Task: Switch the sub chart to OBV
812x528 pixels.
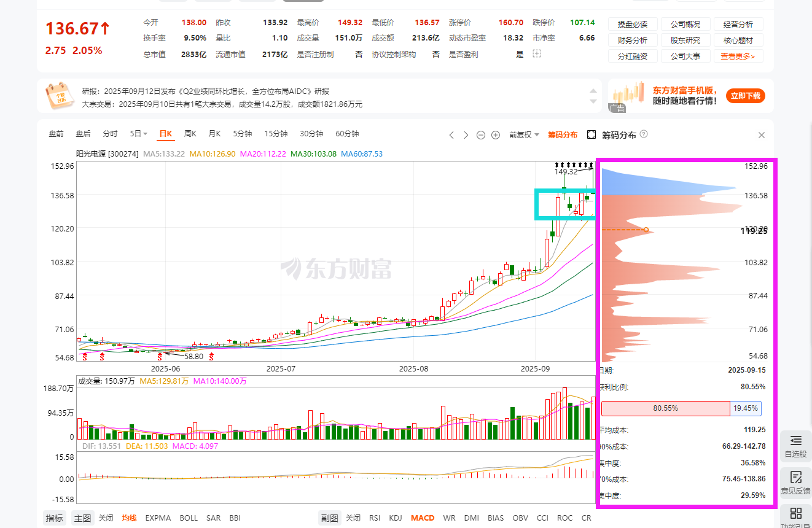Action: (520, 518)
